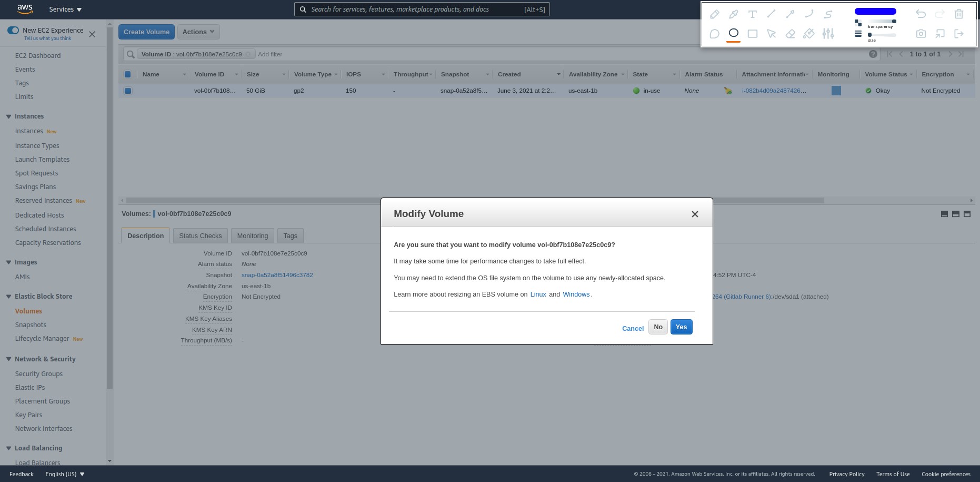
Task: Dismiss the New EC2 Experience banner
Action: 92,34
